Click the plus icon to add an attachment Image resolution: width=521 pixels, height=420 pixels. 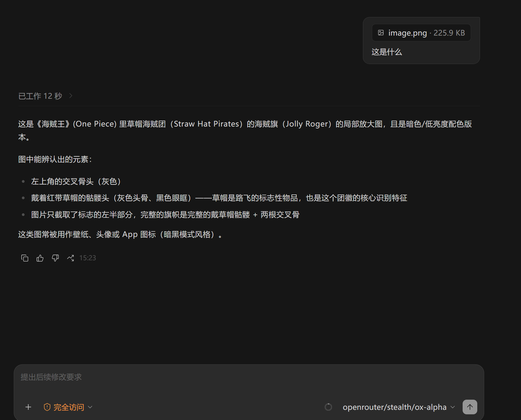point(28,407)
